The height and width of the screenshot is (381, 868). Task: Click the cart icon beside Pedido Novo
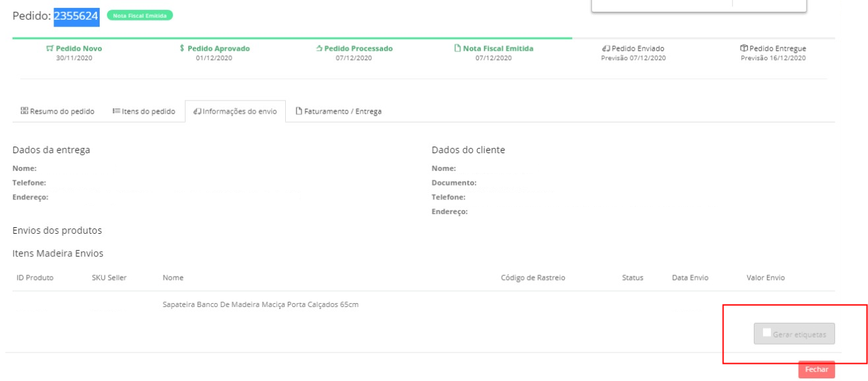(50, 48)
